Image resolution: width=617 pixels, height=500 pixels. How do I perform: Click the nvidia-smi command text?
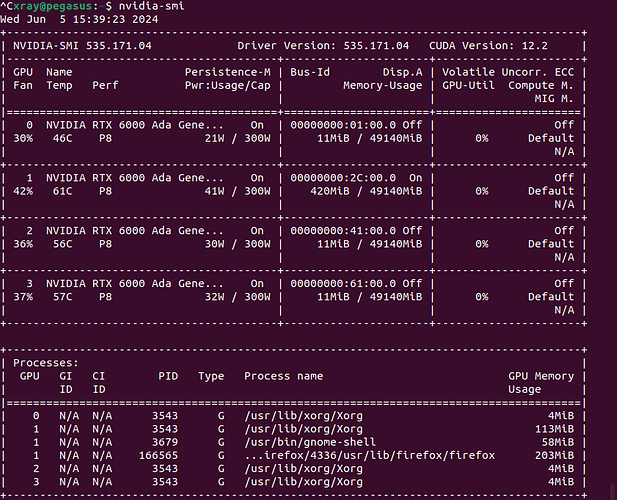click(x=151, y=6)
